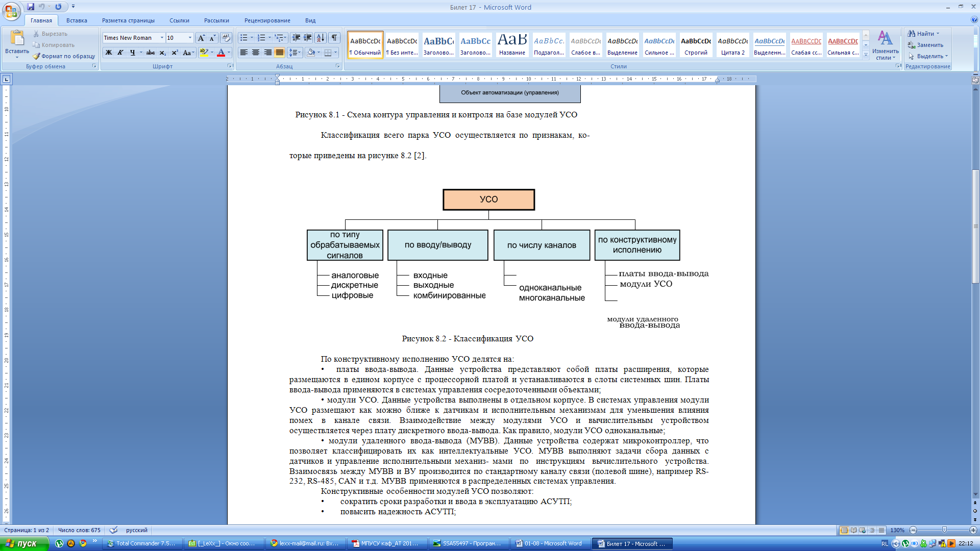
Task: Open bullet list style dropdown arrow
Action: [x=252, y=38]
